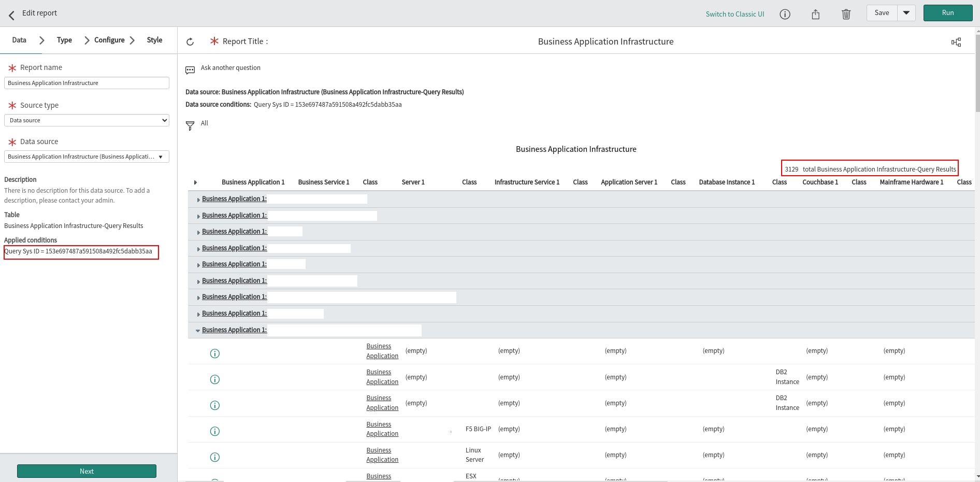Screen dimensions: 980x482
Task: Open the report information icon
Action: click(x=785, y=15)
